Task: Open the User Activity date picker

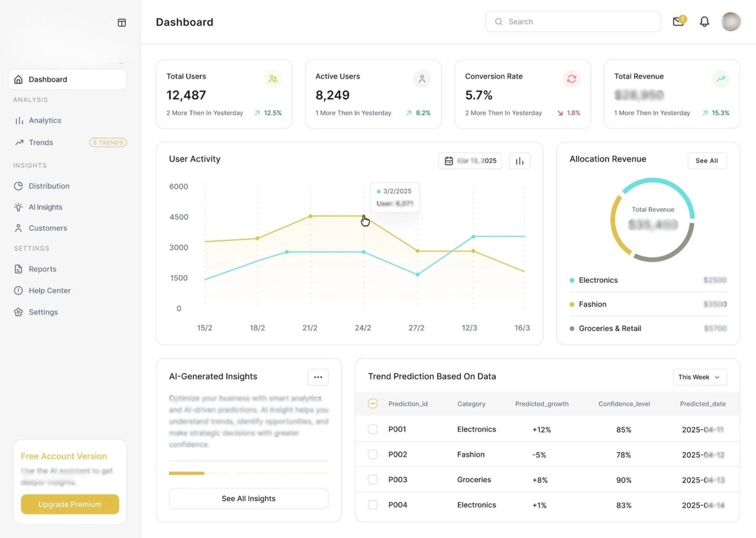Action: coord(470,161)
